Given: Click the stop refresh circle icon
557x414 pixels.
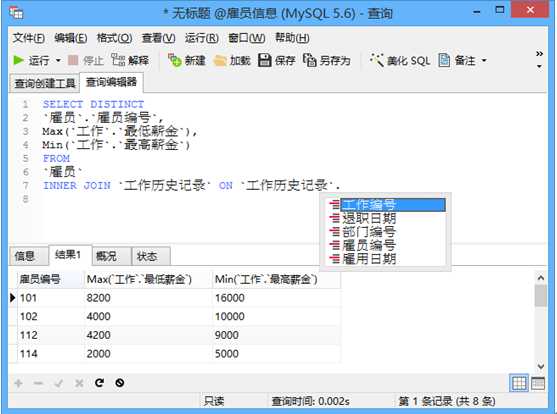Looking at the screenshot, I should click(x=120, y=383).
